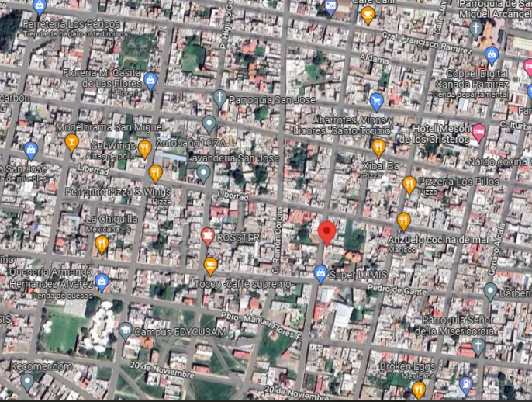Open La Chiquilla restaurant marker

click(102, 244)
